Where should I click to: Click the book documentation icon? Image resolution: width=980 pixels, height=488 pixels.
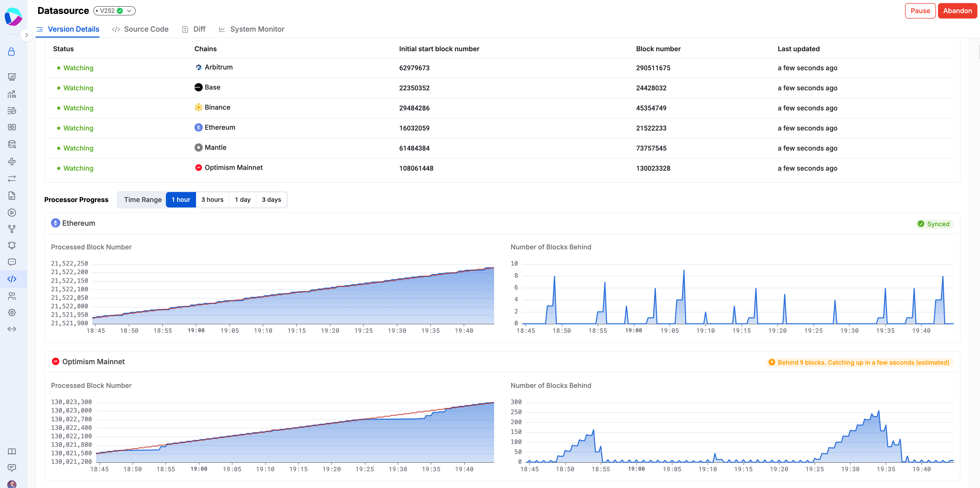(12, 451)
